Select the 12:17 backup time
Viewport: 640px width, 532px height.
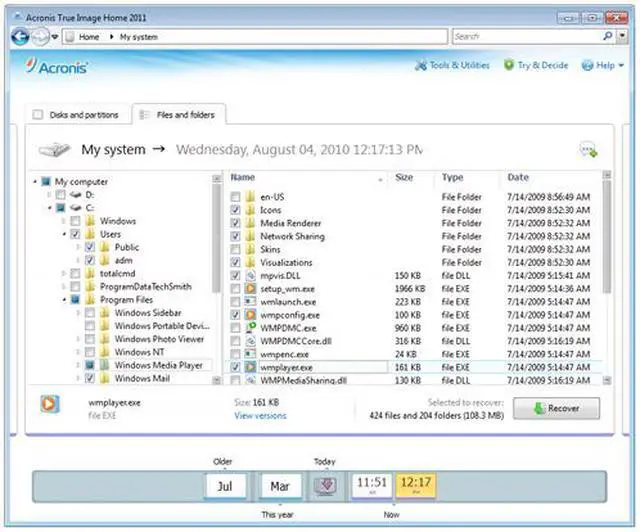pyautogui.click(x=416, y=485)
